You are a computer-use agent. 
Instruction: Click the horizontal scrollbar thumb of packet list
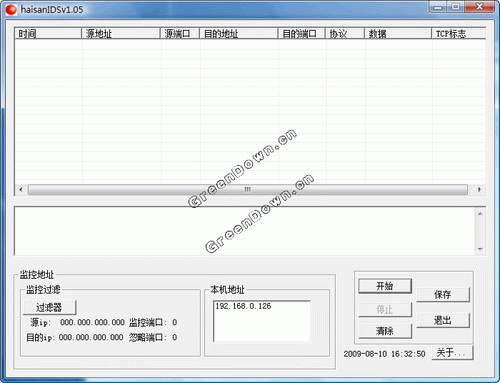[x=248, y=190]
